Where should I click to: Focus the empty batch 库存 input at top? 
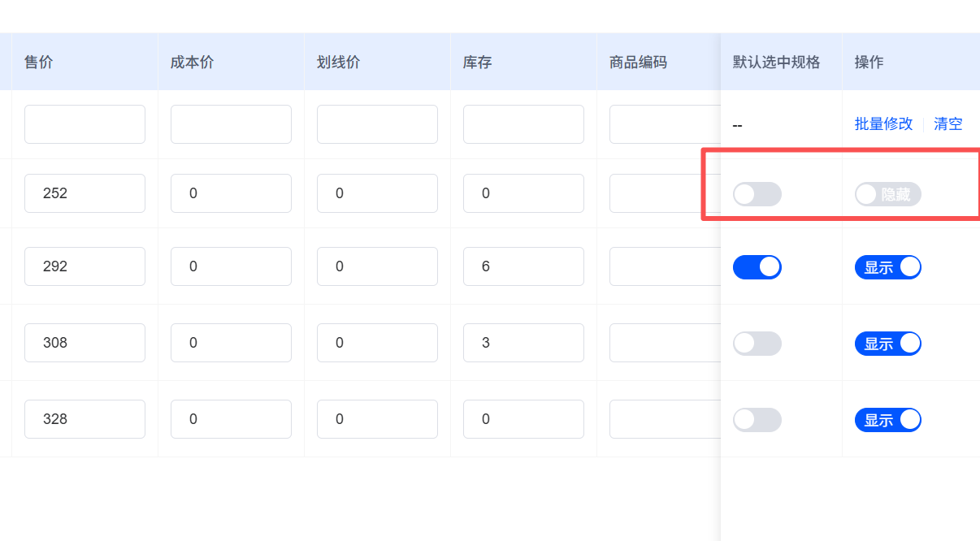click(x=523, y=124)
